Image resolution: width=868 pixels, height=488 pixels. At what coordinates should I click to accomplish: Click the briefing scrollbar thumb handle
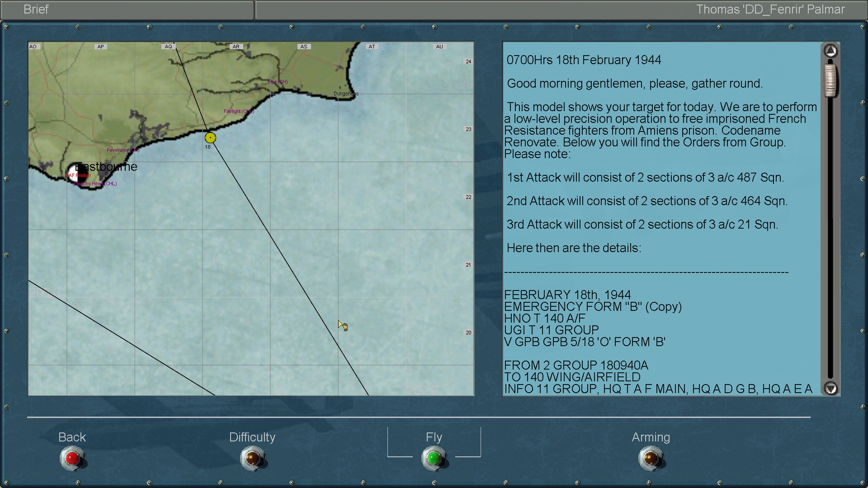coord(830,80)
